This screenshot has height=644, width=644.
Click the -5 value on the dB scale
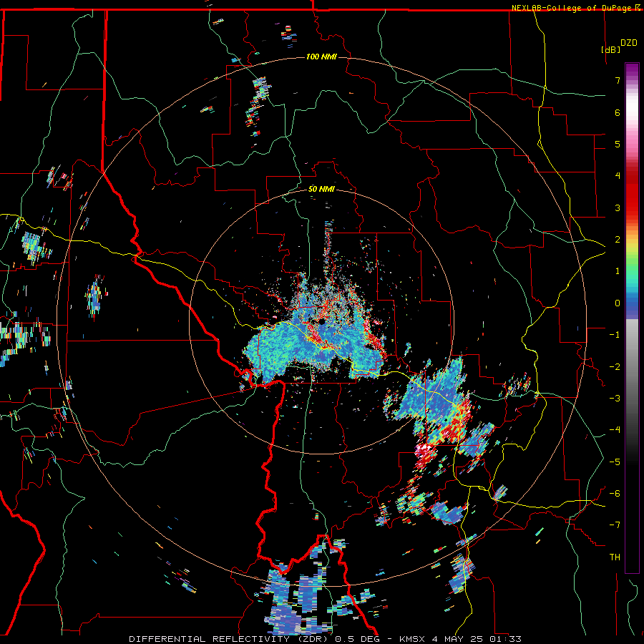tap(615, 462)
